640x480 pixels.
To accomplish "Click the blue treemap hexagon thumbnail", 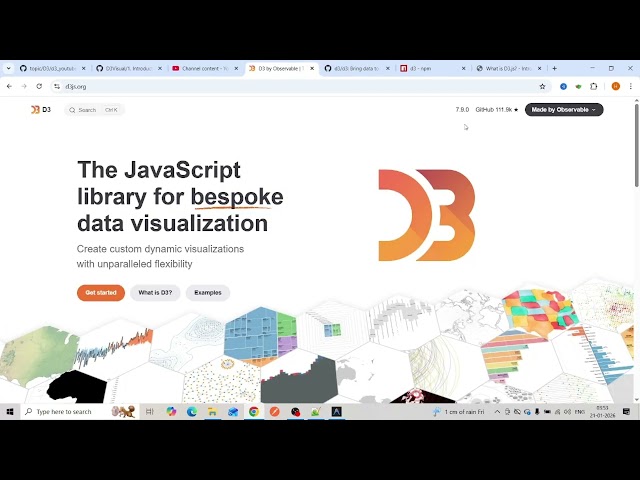I will click(261, 335).
